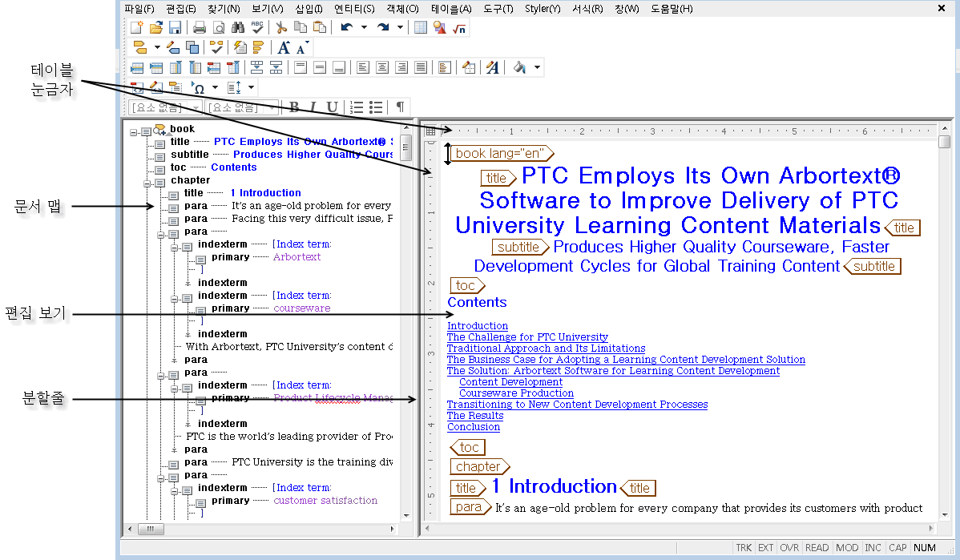Image resolution: width=960 pixels, height=560 pixels.
Task: Follow Conclusion contents link
Action: (474, 427)
